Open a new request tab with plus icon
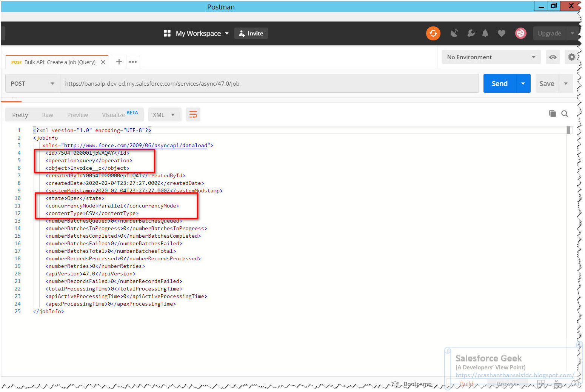This screenshot has height=392, width=585. (x=119, y=61)
